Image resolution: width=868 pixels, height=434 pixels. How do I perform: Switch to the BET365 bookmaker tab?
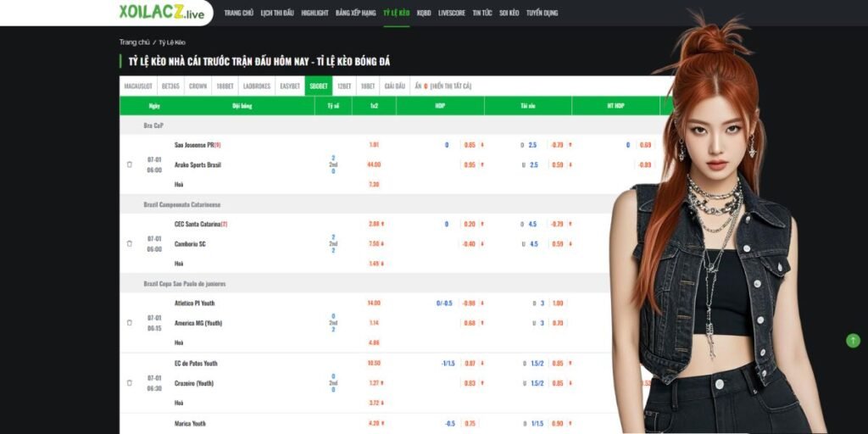[170, 86]
